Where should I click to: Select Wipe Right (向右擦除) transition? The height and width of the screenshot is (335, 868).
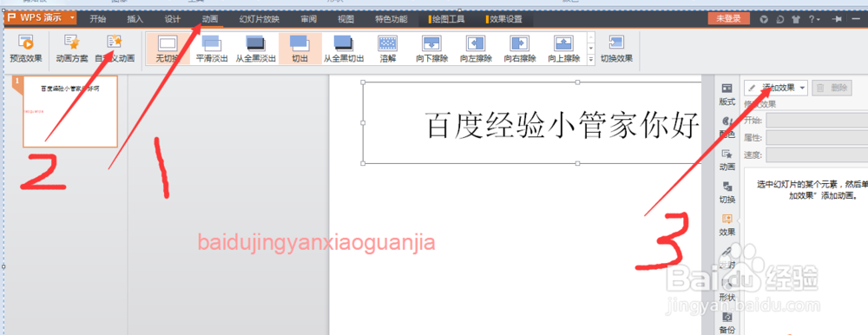pos(519,49)
